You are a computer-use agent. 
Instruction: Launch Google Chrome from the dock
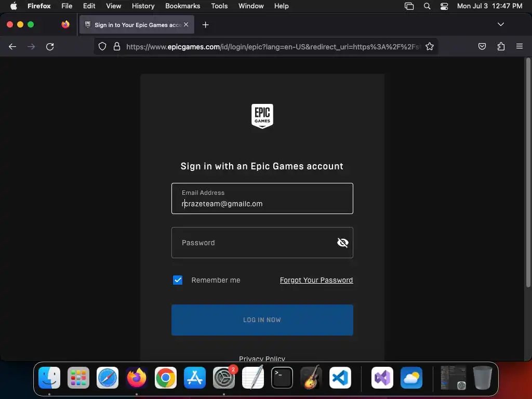[x=166, y=378]
